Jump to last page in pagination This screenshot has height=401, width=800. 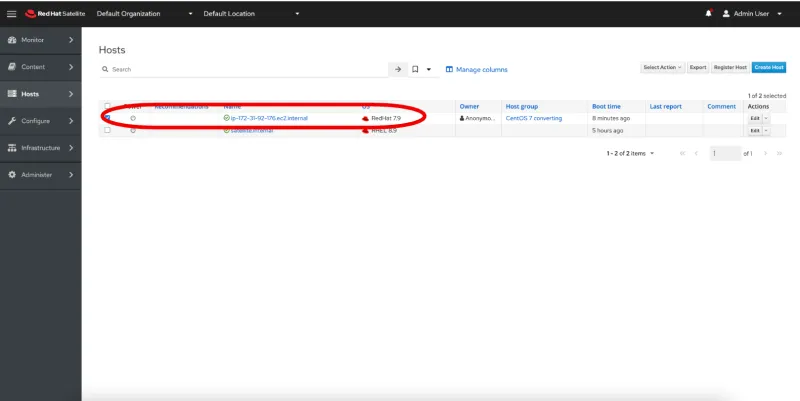779,153
